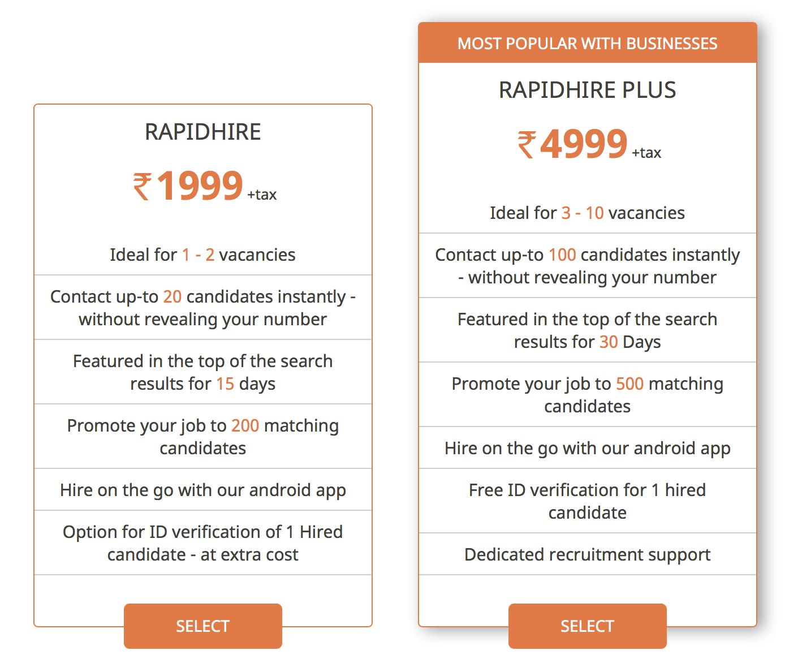Click the rupee symbol beside 1999

coord(142,187)
